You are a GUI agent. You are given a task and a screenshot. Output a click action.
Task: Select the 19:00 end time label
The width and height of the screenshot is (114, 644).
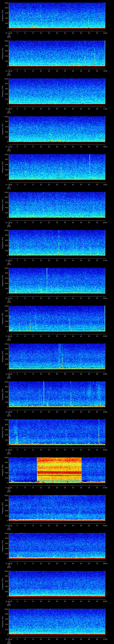pyautogui.click(x=105, y=184)
